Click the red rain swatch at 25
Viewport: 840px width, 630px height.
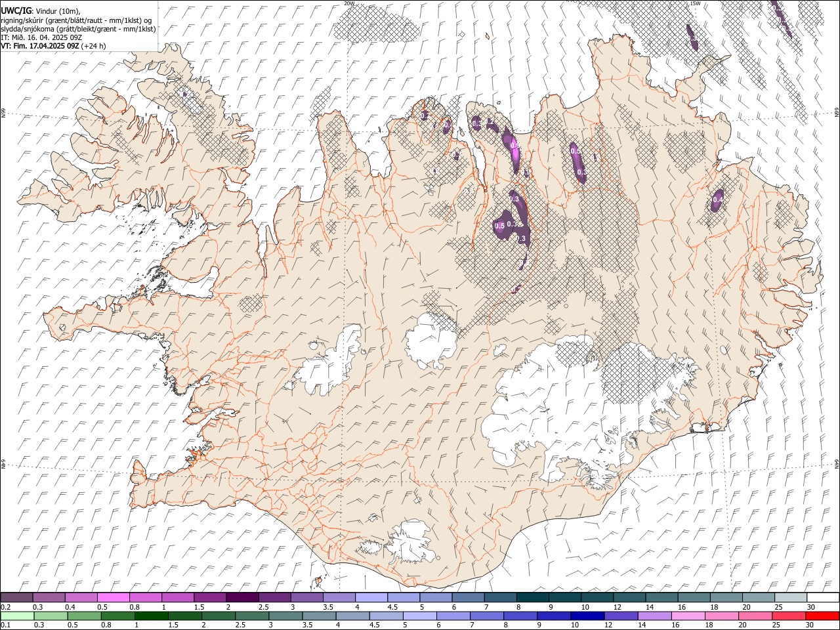tap(788, 616)
